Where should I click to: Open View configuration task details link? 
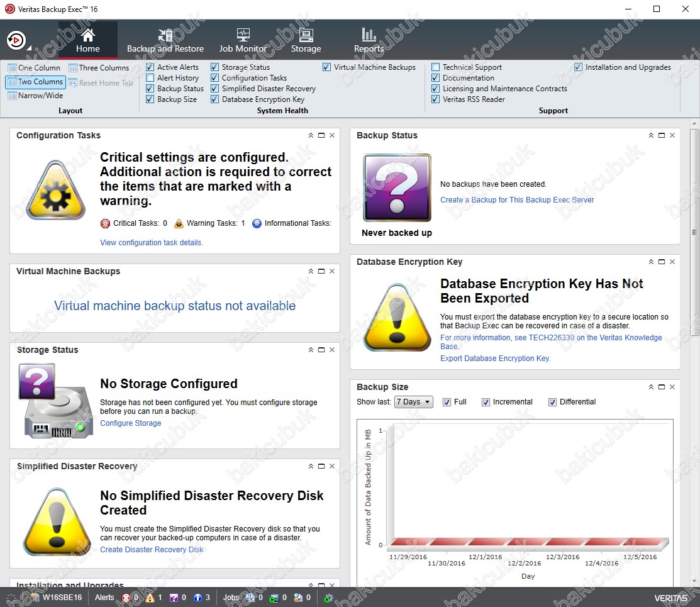[152, 243]
